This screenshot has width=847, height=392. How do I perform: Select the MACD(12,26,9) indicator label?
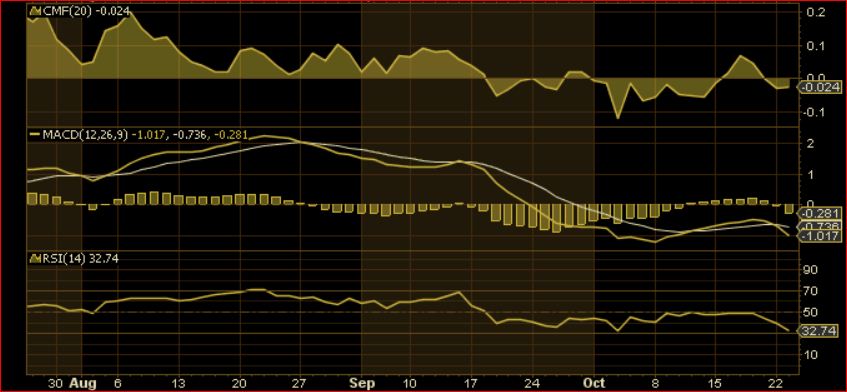(84, 134)
